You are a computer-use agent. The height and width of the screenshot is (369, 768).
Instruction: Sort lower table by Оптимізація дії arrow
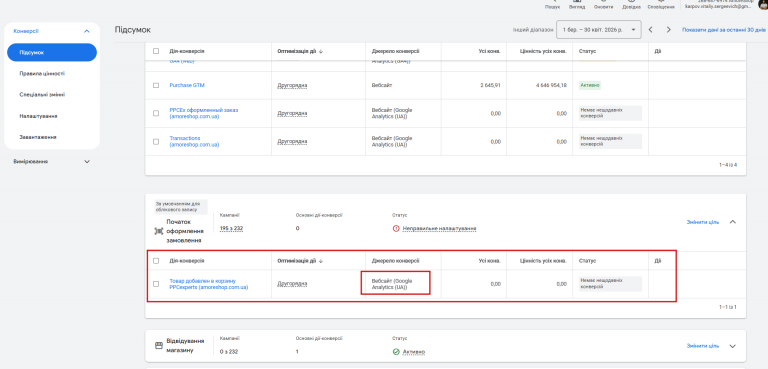(x=321, y=261)
